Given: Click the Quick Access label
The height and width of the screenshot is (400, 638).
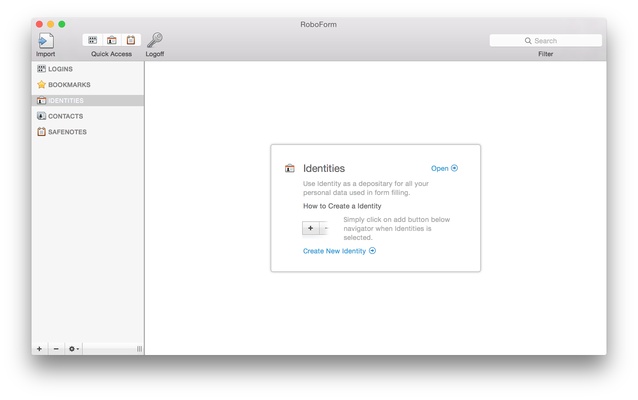Looking at the screenshot, I should pyautogui.click(x=111, y=54).
